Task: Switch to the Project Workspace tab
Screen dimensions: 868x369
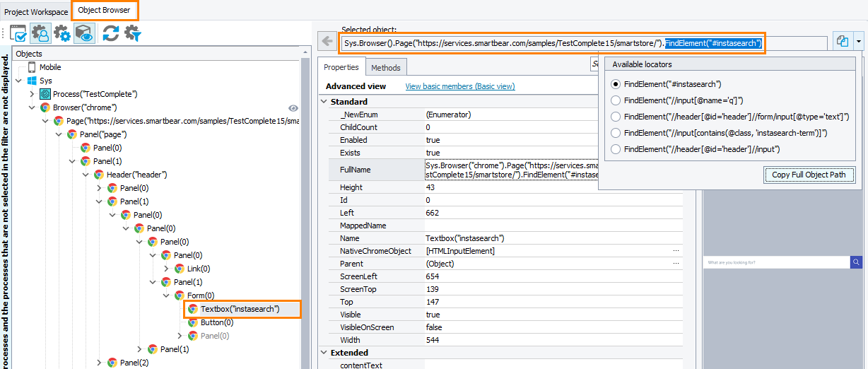Action: pos(36,12)
